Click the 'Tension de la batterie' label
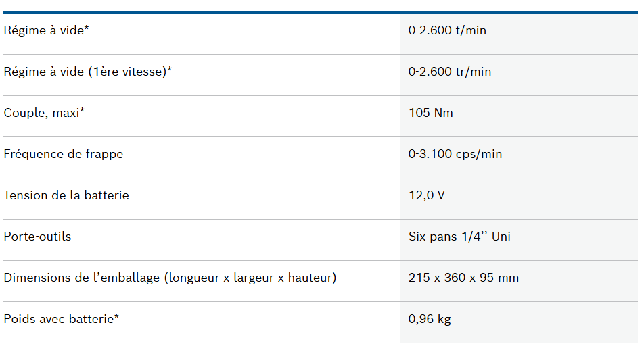The image size is (644, 348). tap(66, 195)
